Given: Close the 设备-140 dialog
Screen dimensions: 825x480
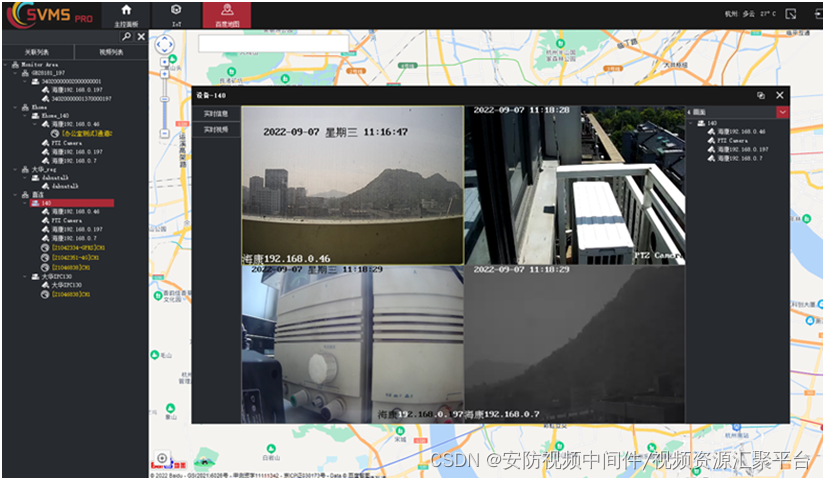Looking at the screenshot, I should coord(780,95).
